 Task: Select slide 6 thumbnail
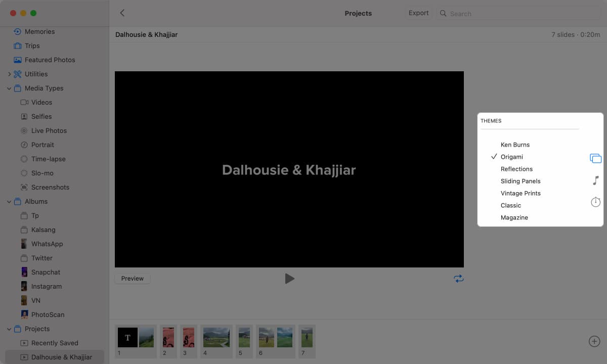[276, 337]
